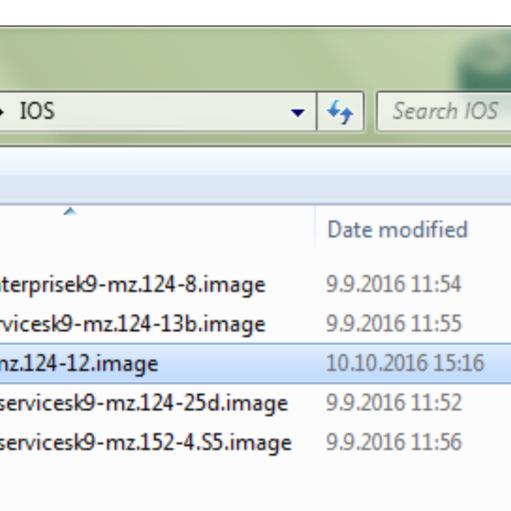Select the servicesk9-mz.124-13b.image file

[132, 325]
